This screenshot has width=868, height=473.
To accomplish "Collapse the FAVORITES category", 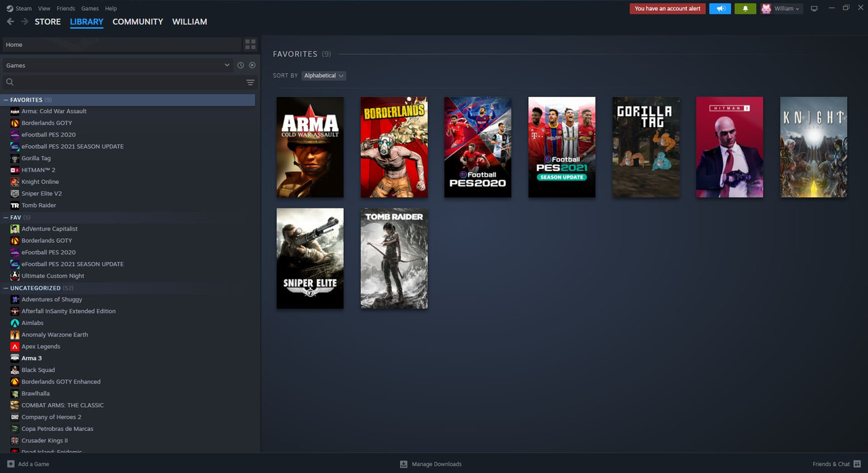I will [6, 100].
